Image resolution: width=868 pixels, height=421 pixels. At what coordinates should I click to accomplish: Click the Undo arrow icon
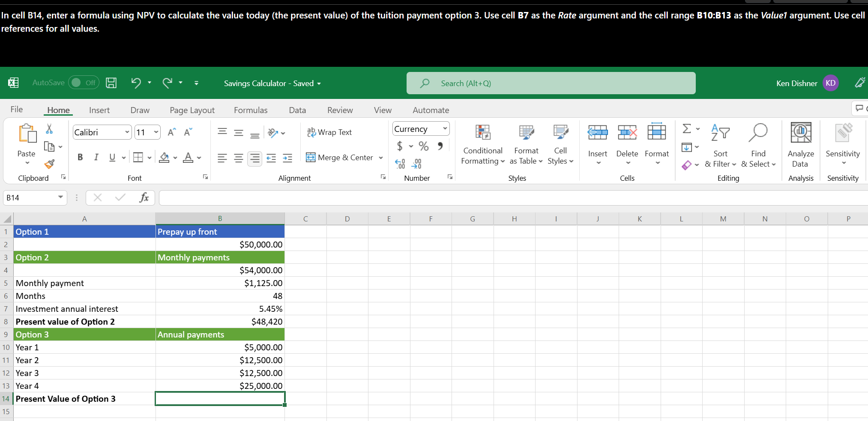coord(136,83)
